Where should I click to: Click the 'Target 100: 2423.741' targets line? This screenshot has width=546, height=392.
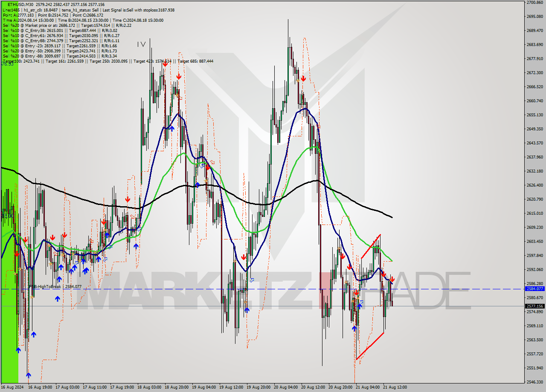tap(108, 61)
